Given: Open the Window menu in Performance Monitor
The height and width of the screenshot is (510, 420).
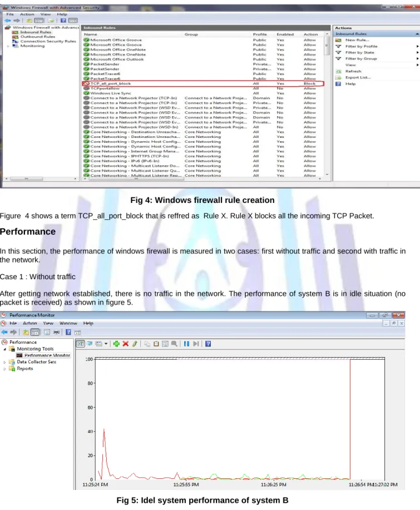Looking at the screenshot, I should (x=68, y=323).
